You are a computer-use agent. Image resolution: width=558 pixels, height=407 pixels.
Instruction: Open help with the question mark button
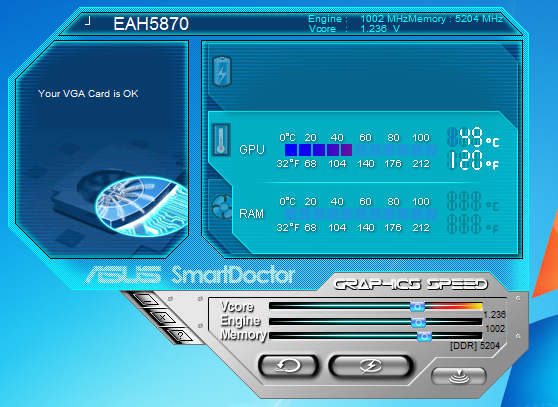[x=180, y=335]
